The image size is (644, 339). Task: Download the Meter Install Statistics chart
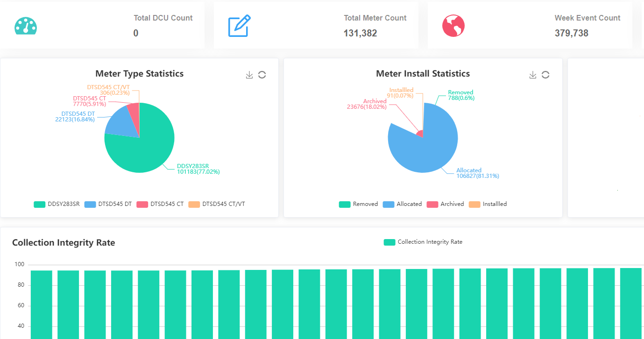click(533, 75)
